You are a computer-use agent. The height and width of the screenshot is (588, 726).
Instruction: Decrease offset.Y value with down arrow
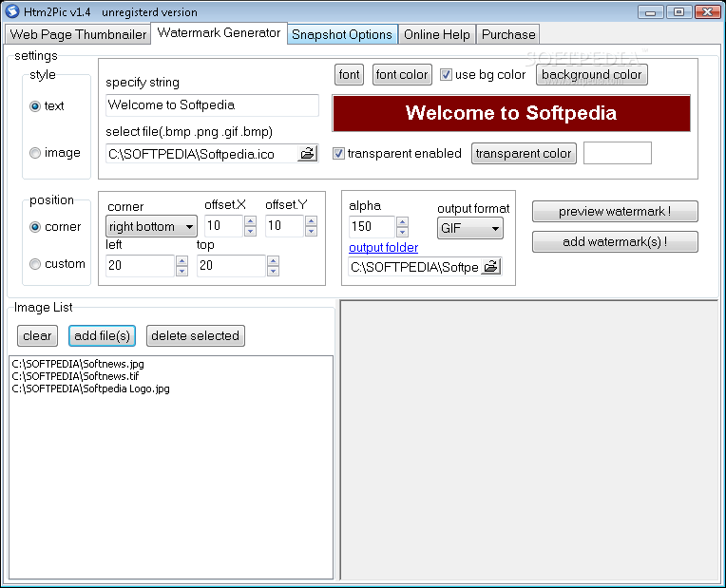click(x=312, y=231)
